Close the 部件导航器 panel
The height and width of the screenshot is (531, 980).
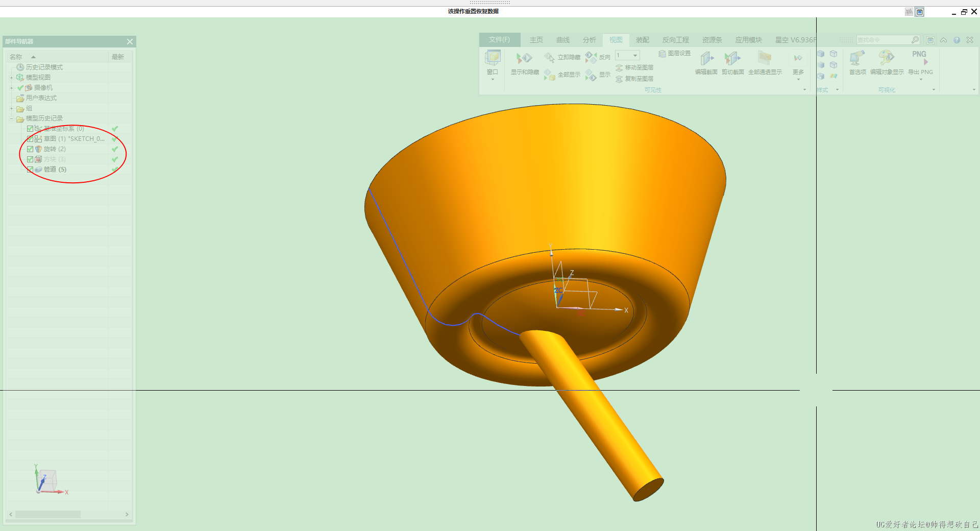coord(130,42)
